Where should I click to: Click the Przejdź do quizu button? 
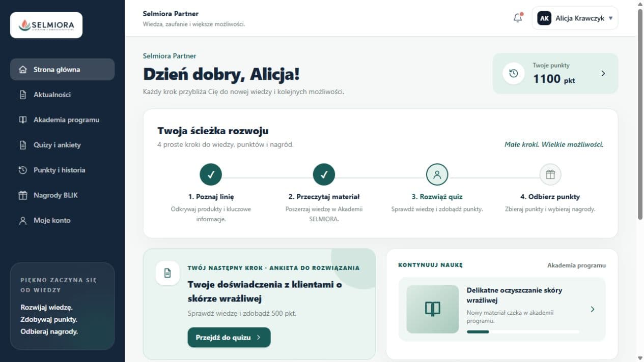(x=229, y=337)
